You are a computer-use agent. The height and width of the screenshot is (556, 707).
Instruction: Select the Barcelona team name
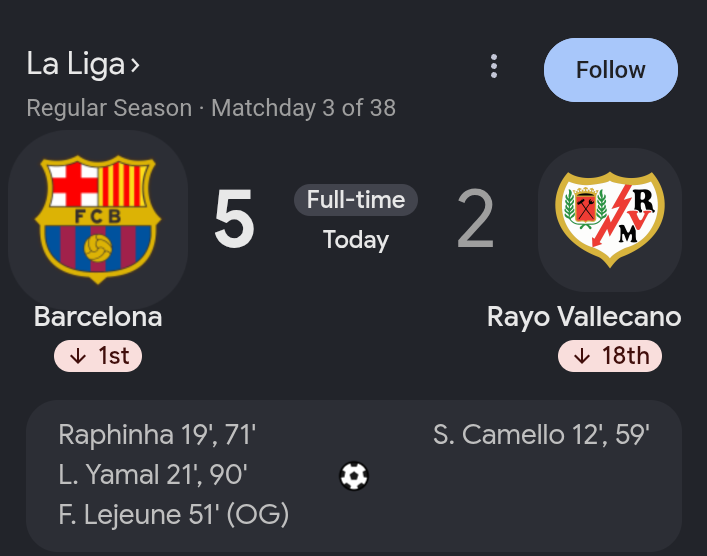[x=98, y=317]
